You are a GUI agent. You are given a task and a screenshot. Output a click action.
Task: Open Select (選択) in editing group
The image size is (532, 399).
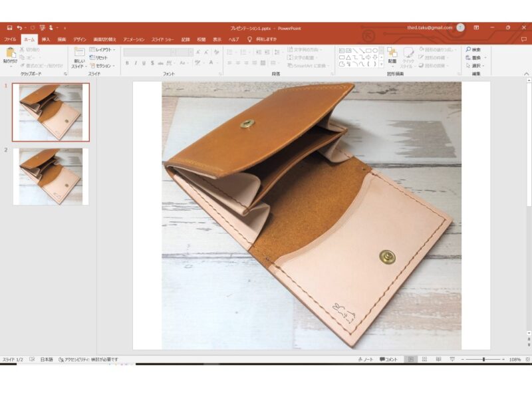coord(475,66)
